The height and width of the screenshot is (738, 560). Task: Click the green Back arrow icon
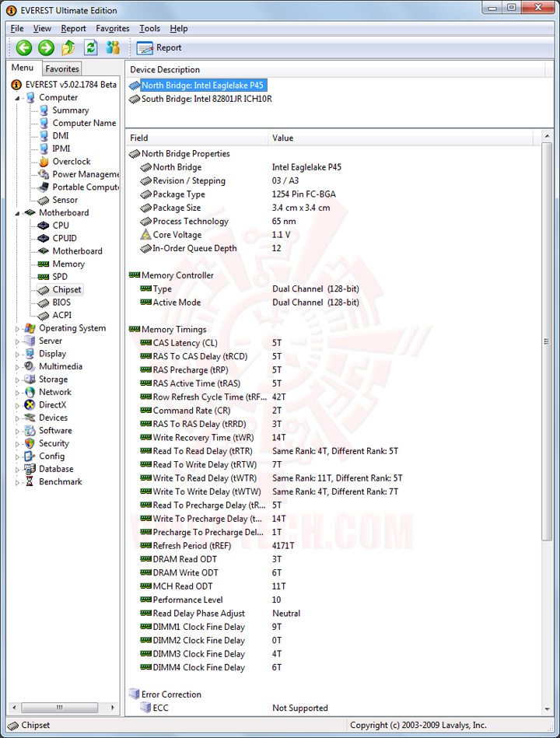24,47
